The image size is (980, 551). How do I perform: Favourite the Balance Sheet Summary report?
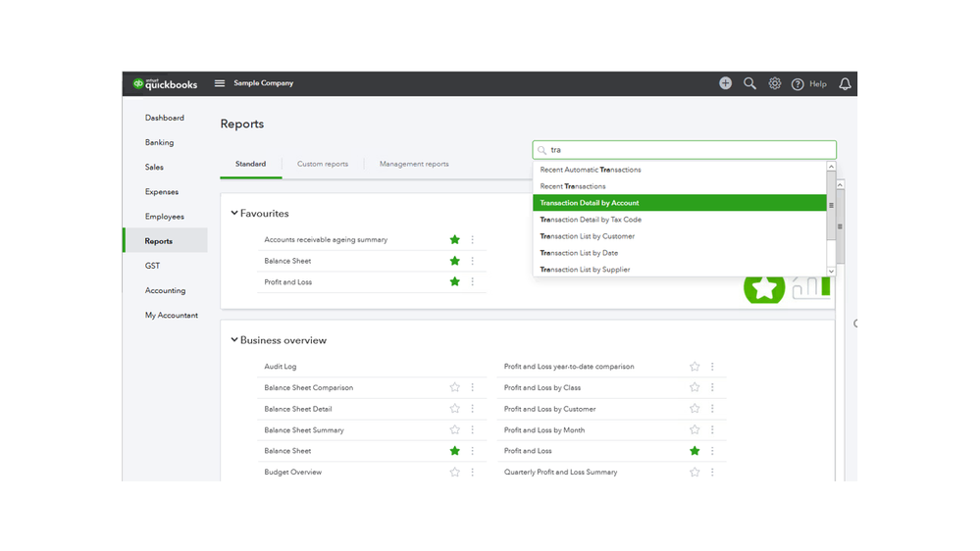[x=454, y=429]
